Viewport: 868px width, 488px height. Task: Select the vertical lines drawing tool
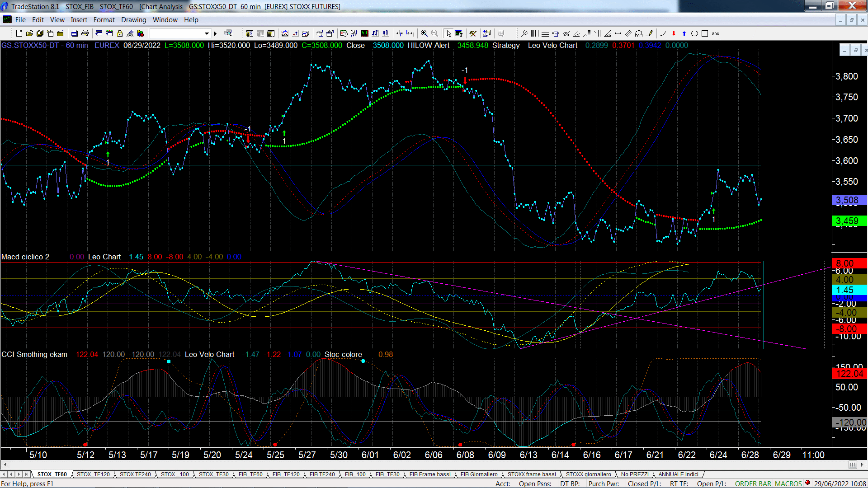(535, 33)
